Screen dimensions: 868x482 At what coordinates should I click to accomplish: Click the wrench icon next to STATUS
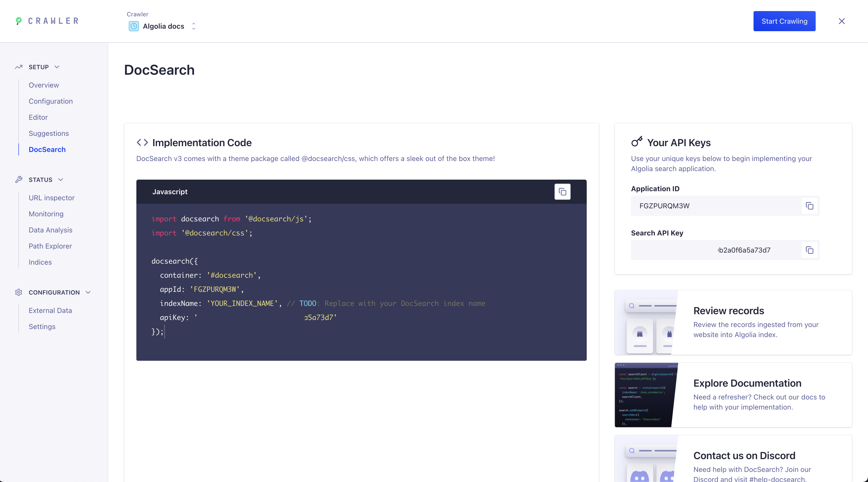coord(19,180)
